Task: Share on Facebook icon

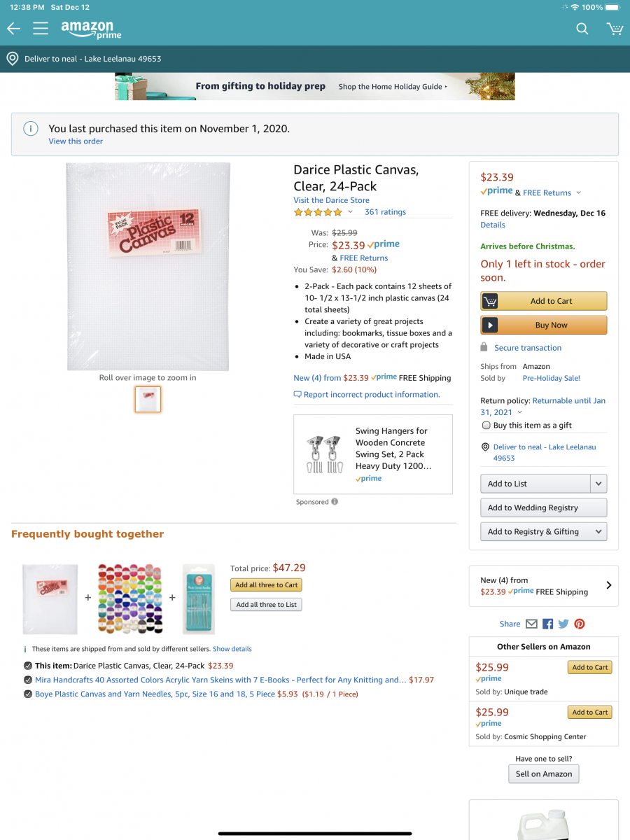Action: tap(547, 624)
